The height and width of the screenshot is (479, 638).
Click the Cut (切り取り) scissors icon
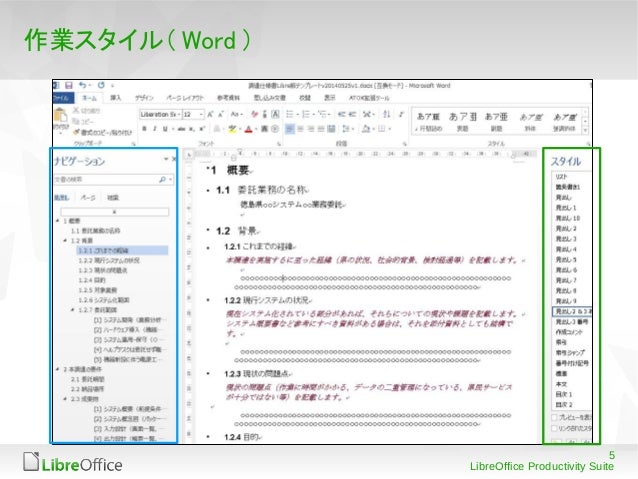pyautogui.click(x=76, y=110)
